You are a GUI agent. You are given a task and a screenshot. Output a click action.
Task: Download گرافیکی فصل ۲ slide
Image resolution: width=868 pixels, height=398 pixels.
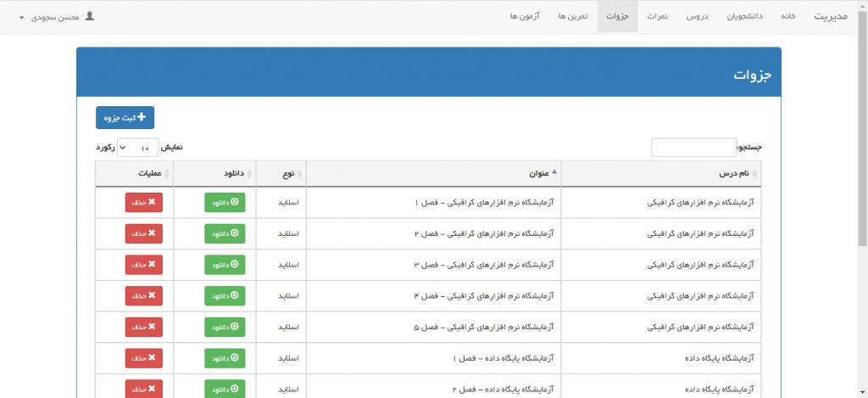point(225,233)
